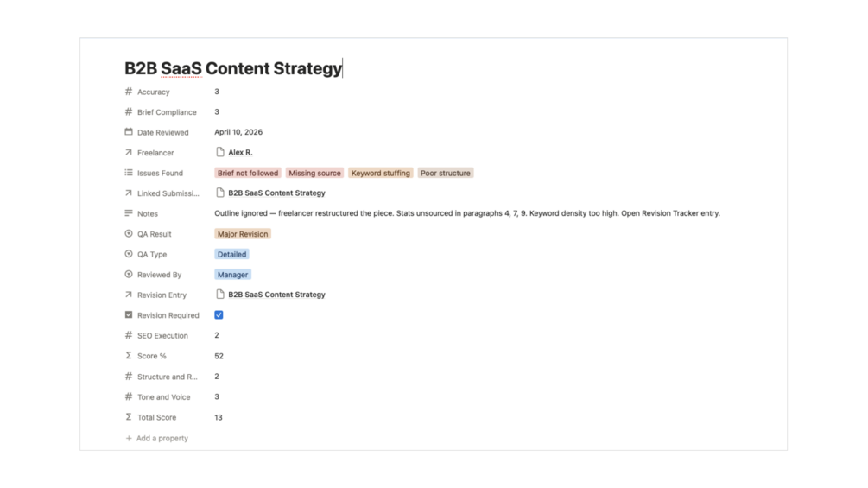Click the Keyword stuffing tag
This screenshot has height=488, width=868.
pos(380,174)
